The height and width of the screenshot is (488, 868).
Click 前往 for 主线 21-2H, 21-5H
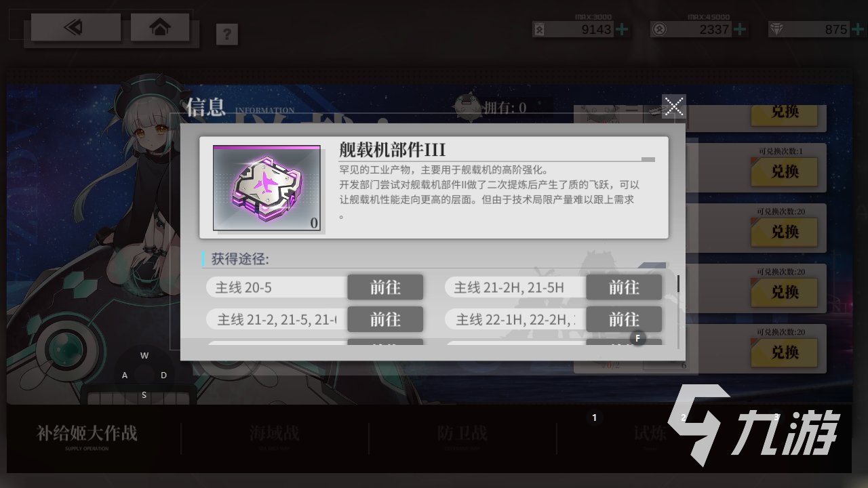[624, 287]
